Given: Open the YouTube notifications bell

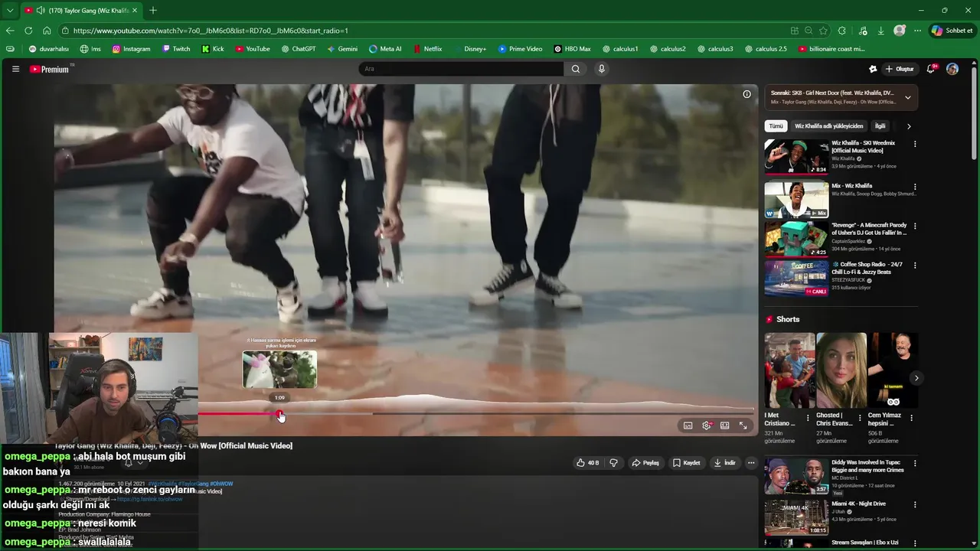Looking at the screenshot, I should [x=931, y=69].
